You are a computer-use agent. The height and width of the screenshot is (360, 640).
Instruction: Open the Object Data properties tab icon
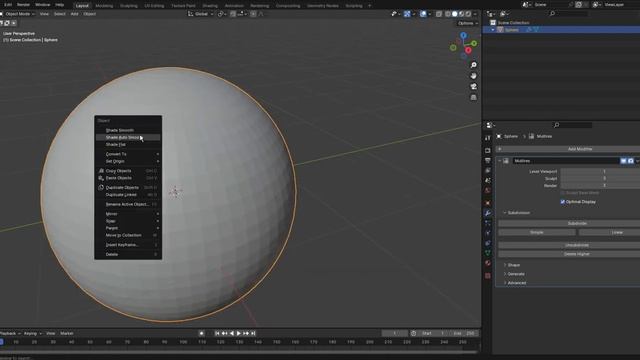point(488,253)
